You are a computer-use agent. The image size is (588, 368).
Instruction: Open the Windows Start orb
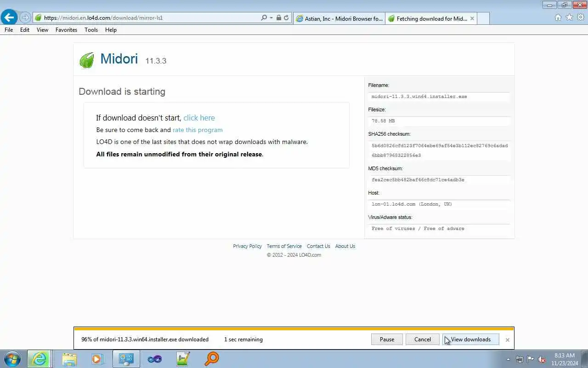(12, 359)
